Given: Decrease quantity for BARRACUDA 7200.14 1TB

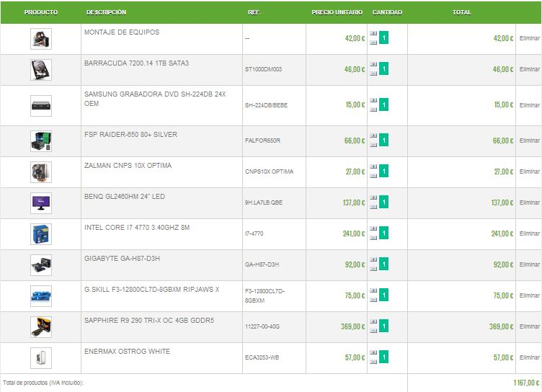Looking at the screenshot, I should 373,73.
